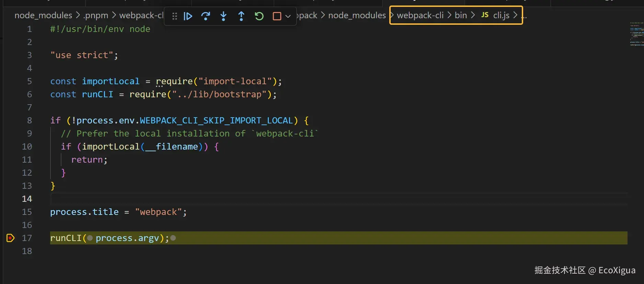Screen dimensions: 644x284
Task: Click the runCLI constant on line 6
Action: [97, 94]
